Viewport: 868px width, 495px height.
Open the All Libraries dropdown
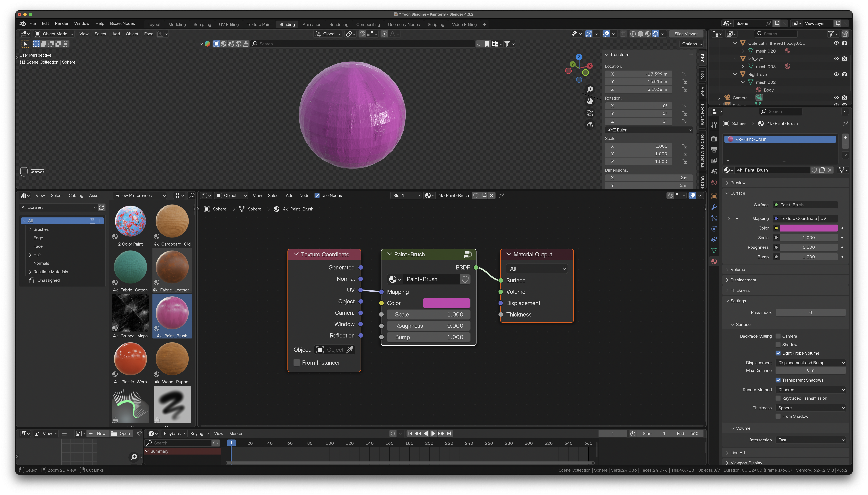[59, 207]
